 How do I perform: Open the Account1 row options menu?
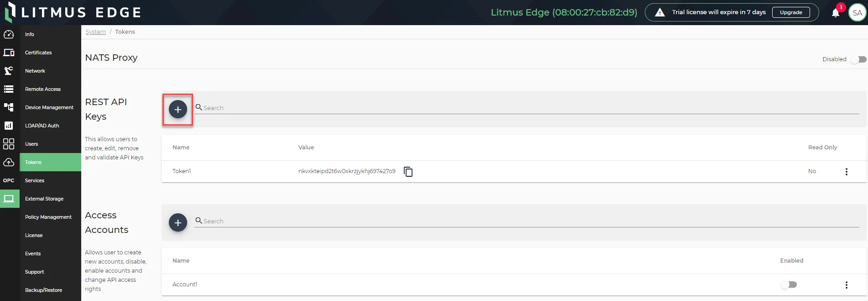click(x=847, y=285)
